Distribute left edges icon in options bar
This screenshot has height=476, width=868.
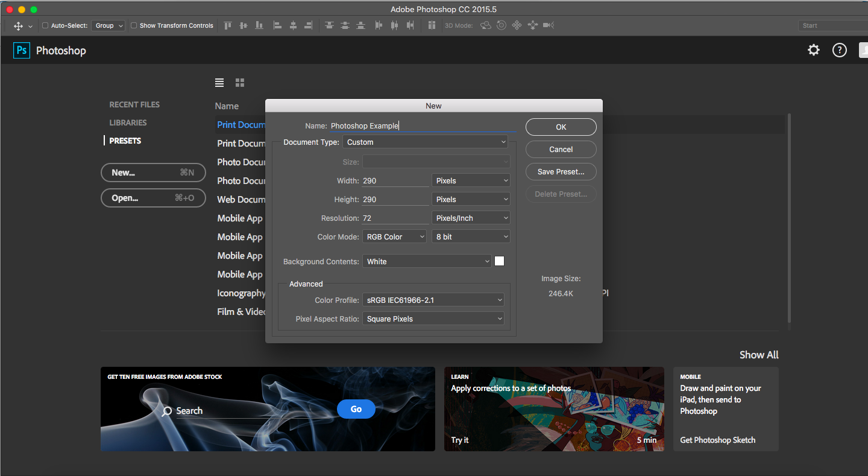click(379, 25)
